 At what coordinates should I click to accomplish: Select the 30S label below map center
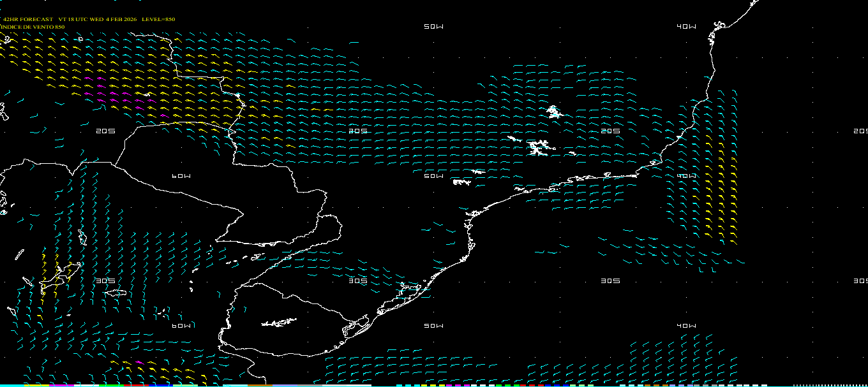(x=358, y=281)
